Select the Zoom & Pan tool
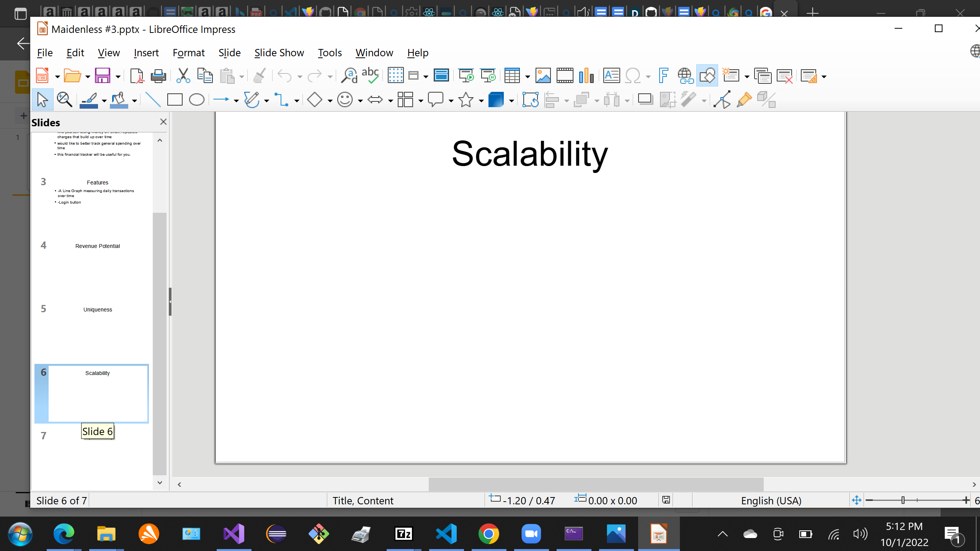Viewport: 980px width, 551px height. pos(64,100)
